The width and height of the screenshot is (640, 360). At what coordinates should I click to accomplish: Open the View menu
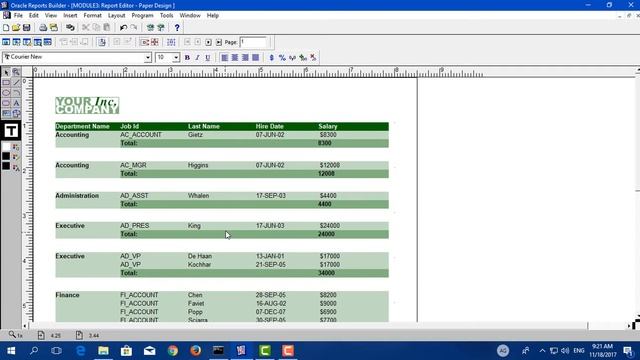(x=51, y=16)
